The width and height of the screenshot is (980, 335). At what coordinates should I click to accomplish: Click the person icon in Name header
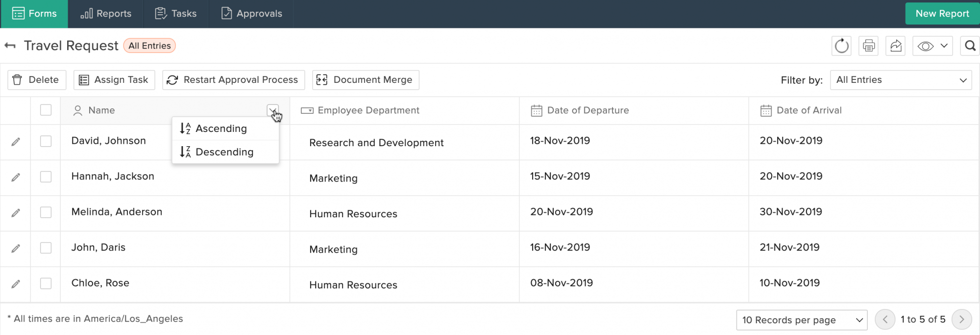click(77, 111)
